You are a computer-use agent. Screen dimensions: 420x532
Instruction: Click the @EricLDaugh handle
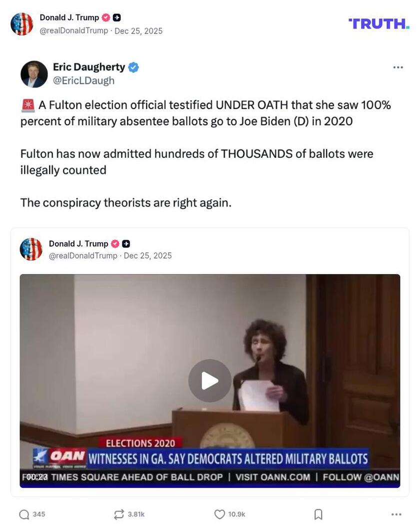83,81
